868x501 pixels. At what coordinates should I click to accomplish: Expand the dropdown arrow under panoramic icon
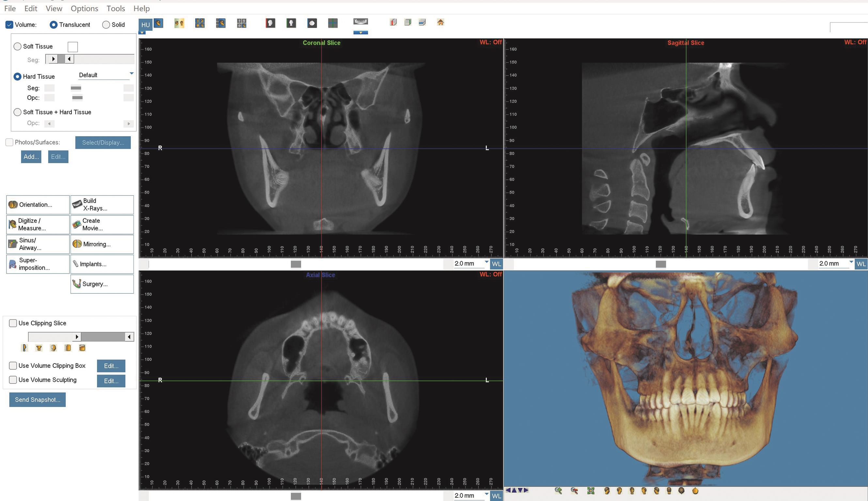[360, 33]
